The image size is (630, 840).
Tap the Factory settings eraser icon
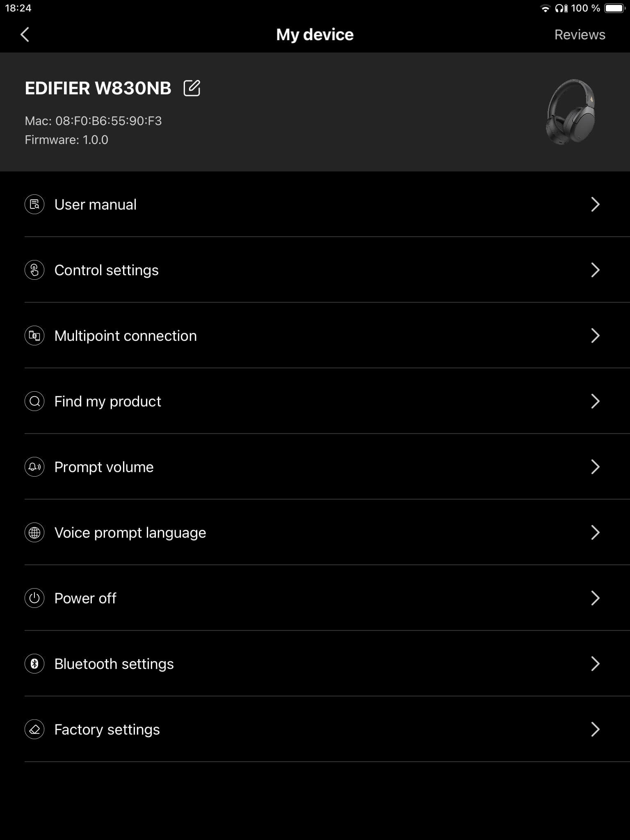click(x=34, y=729)
